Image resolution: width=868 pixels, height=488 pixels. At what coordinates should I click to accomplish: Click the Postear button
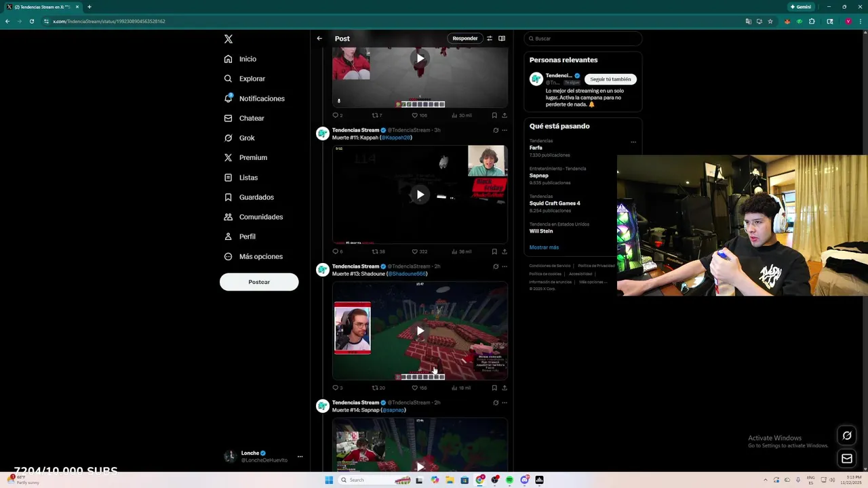click(259, 282)
